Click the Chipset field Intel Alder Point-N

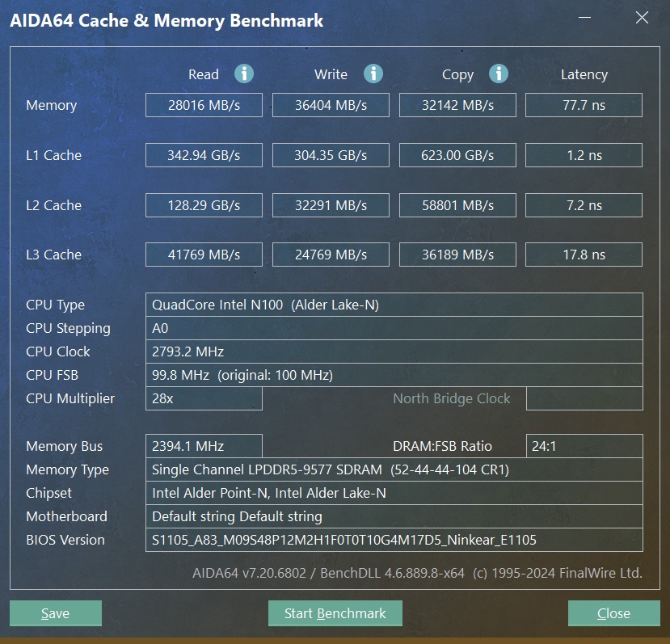[394, 493]
